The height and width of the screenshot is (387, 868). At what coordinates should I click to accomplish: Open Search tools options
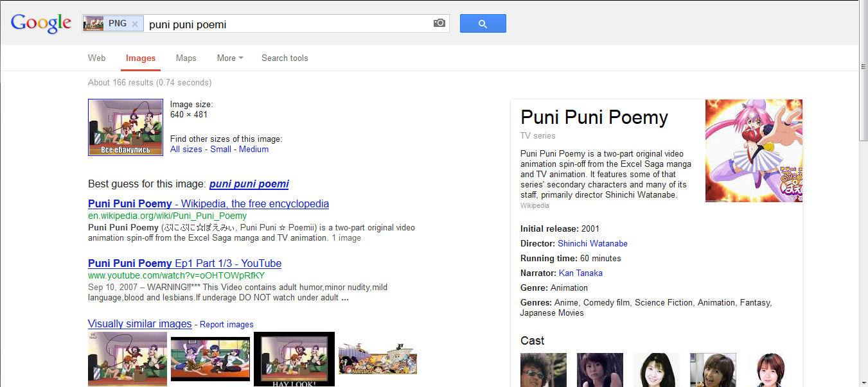(x=285, y=58)
